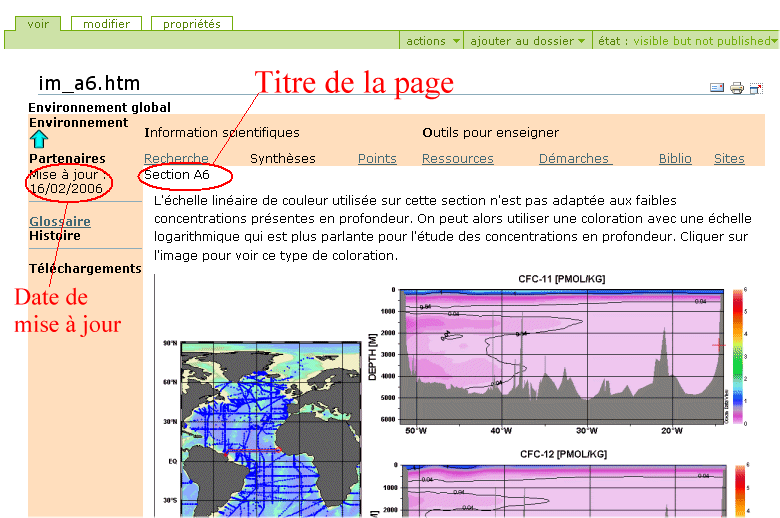Click the 'Démarches' link

pos(575,158)
